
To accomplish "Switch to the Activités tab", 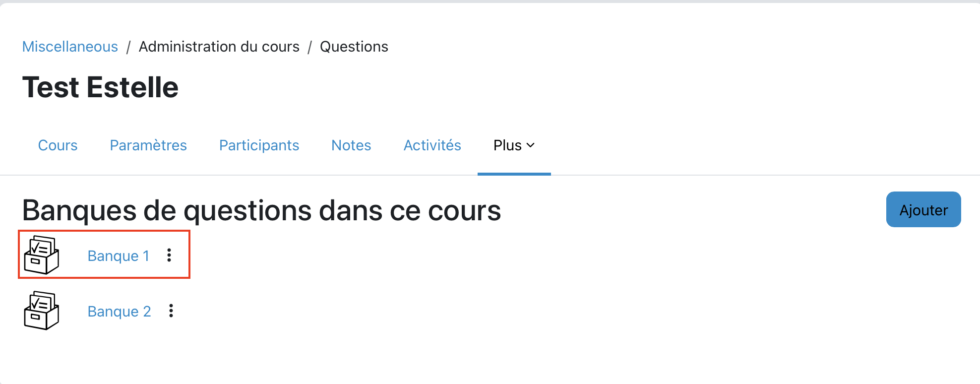I will pos(432,145).
